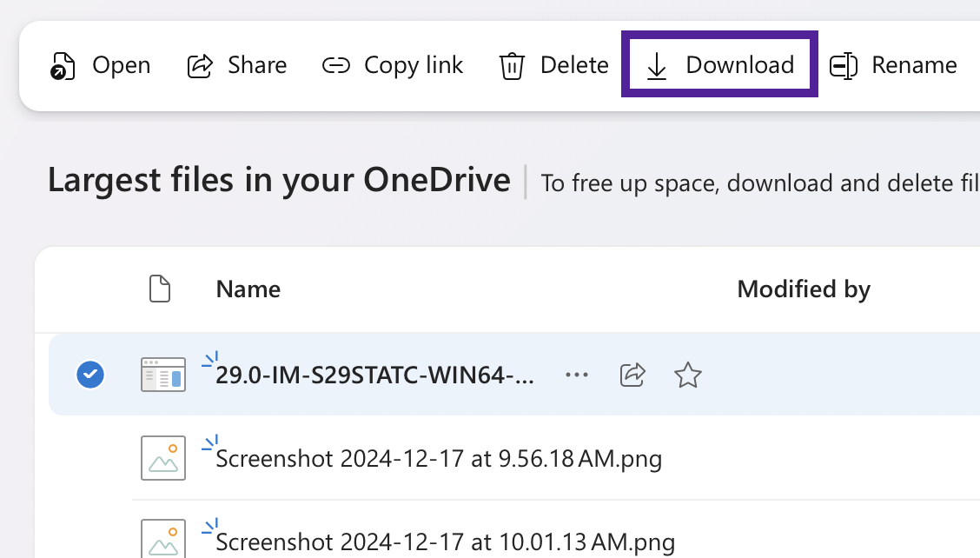980x558 pixels.
Task: Open file 29.0-IM-S29STATC-WIN64-...
Action: [374, 375]
